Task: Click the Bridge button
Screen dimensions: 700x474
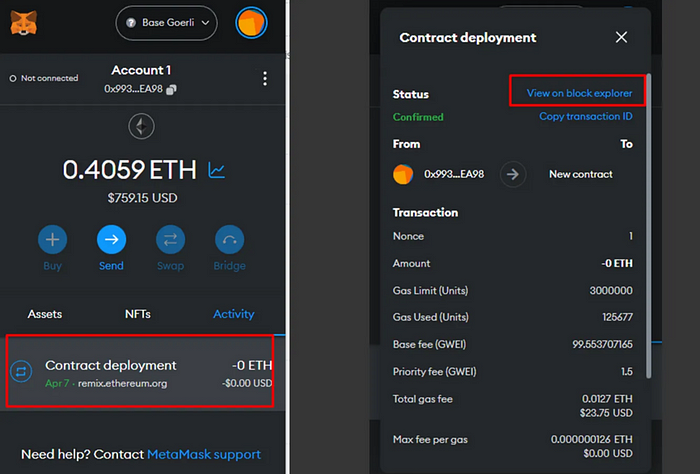Action: coord(229,240)
